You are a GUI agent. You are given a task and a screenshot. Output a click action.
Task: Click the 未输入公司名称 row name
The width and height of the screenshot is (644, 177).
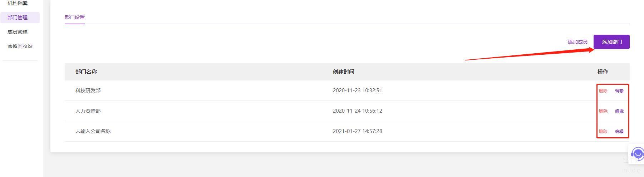click(93, 131)
